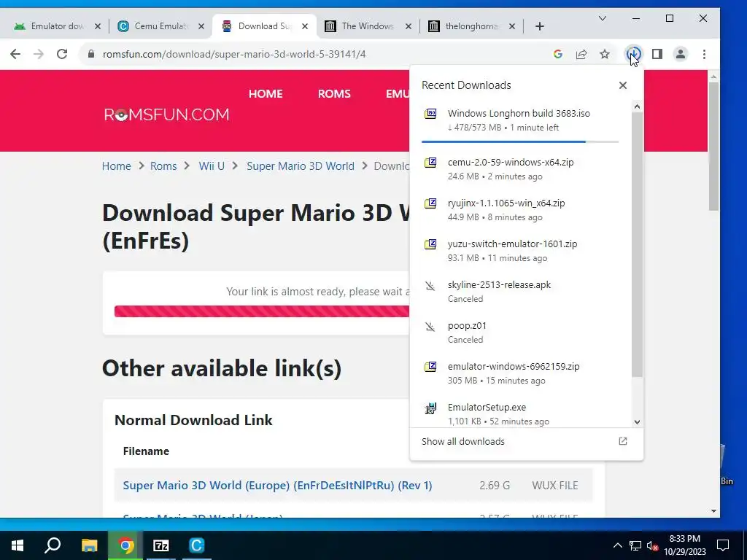The width and height of the screenshot is (747, 560).
Task: Click the browser back arrow
Action: tap(15, 54)
